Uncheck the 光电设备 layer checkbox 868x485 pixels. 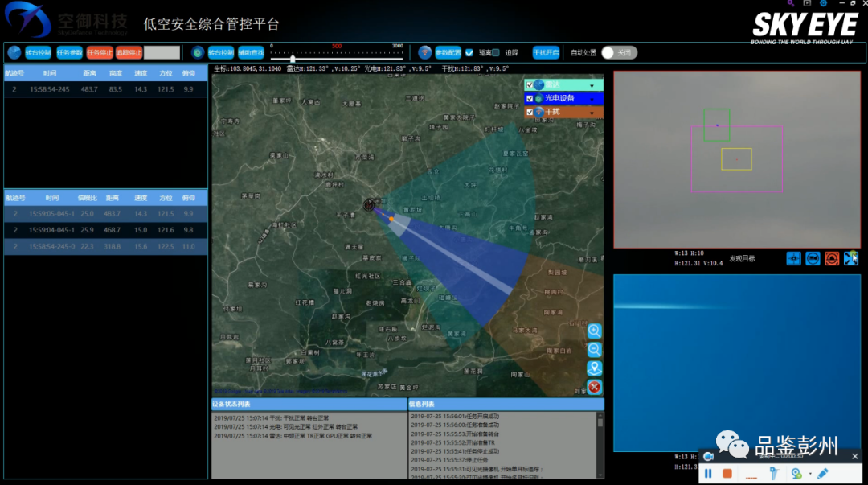pyautogui.click(x=530, y=99)
